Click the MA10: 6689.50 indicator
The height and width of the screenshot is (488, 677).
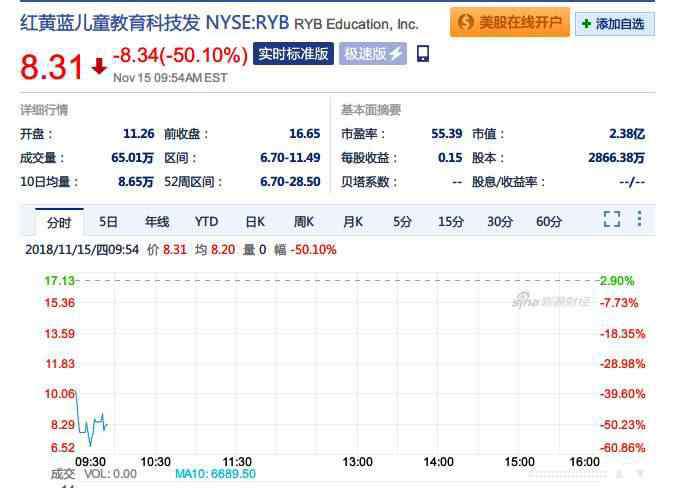pos(215,474)
